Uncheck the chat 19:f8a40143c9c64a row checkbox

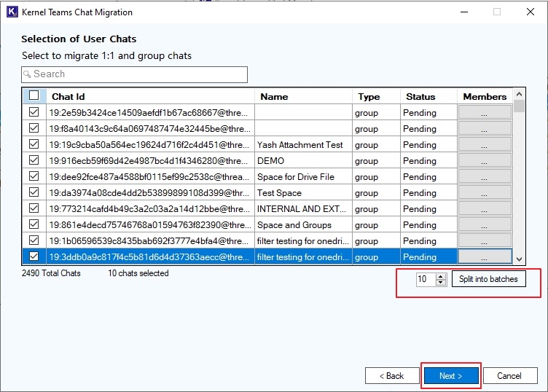(34, 128)
